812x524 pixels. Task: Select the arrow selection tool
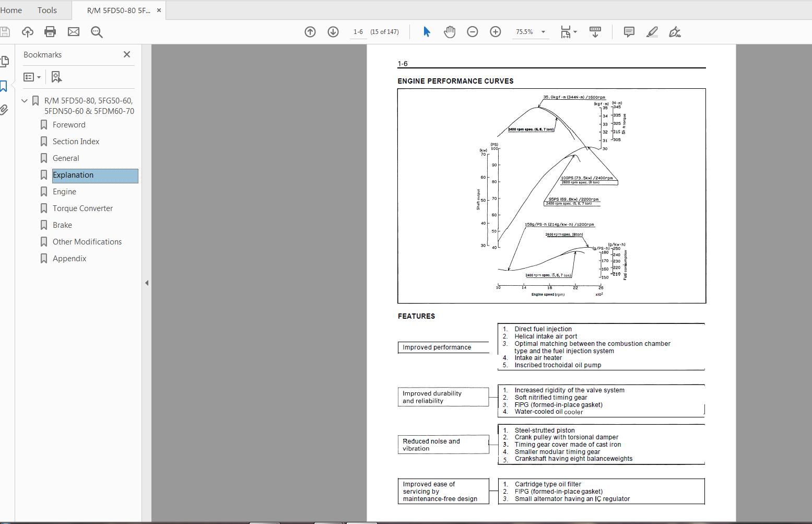[427, 32]
